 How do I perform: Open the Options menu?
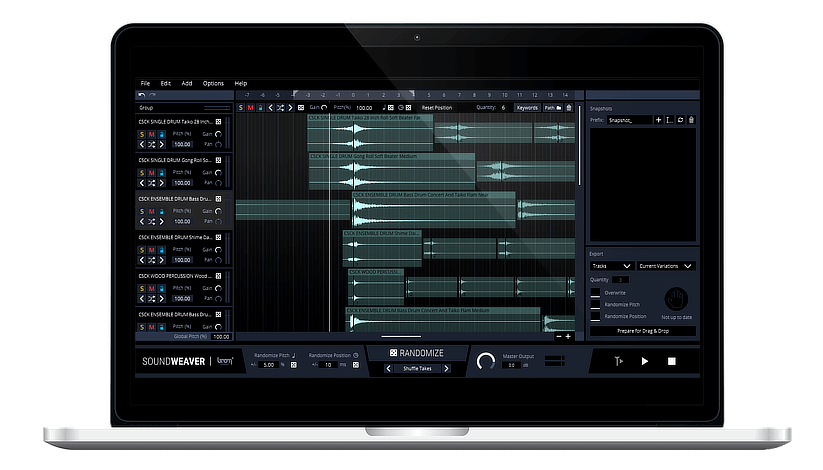213,83
